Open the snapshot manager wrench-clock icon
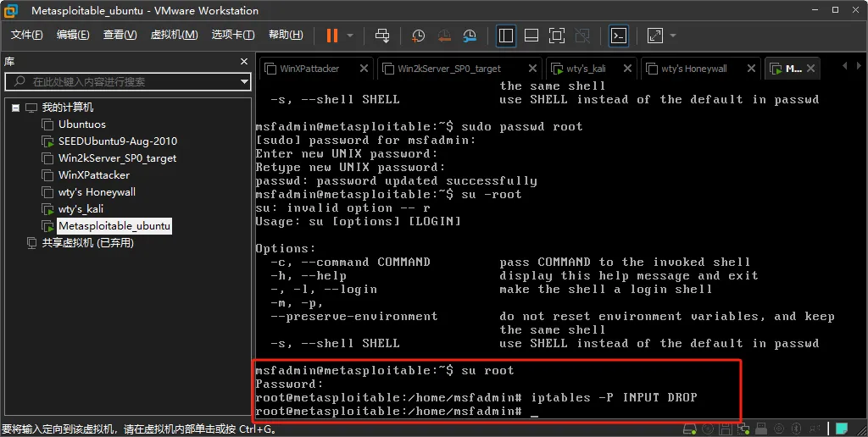The width and height of the screenshot is (868, 437). point(470,36)
